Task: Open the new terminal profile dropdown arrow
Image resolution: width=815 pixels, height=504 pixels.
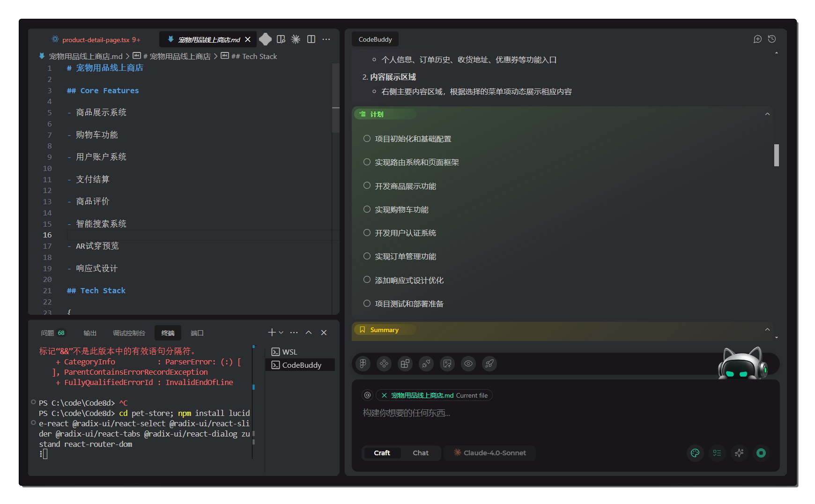Action: click(x=281, y=333)
